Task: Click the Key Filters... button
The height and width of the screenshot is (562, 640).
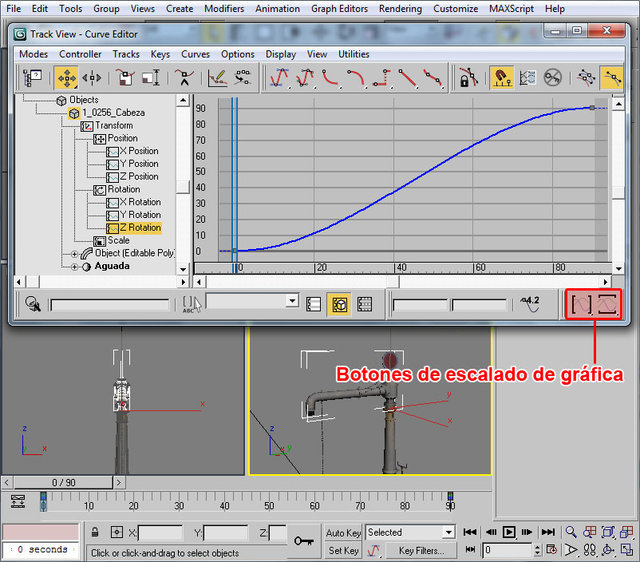Action: (x=421, y=550)
